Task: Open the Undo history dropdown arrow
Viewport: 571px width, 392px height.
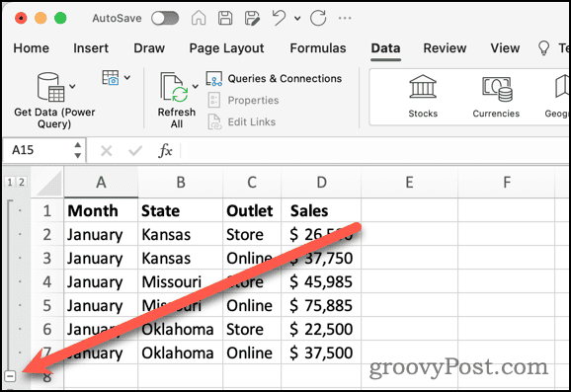Action: pos(297,18)
